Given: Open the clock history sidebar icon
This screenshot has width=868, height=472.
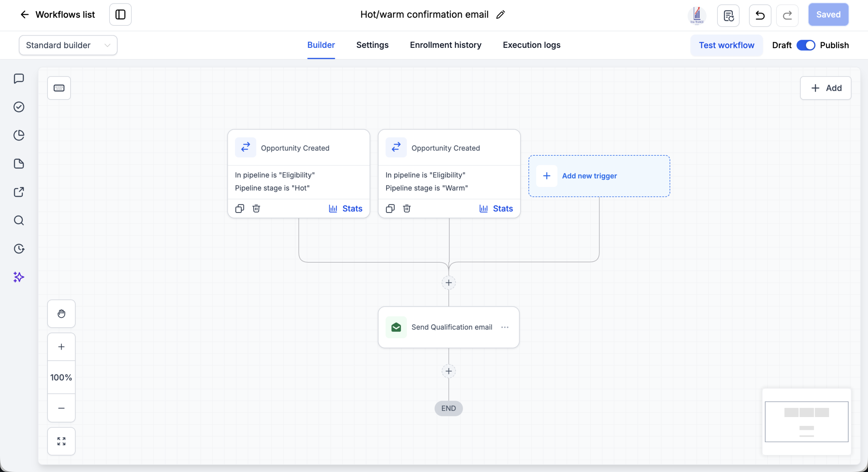Looking at the screenshot, I should 19,249.
